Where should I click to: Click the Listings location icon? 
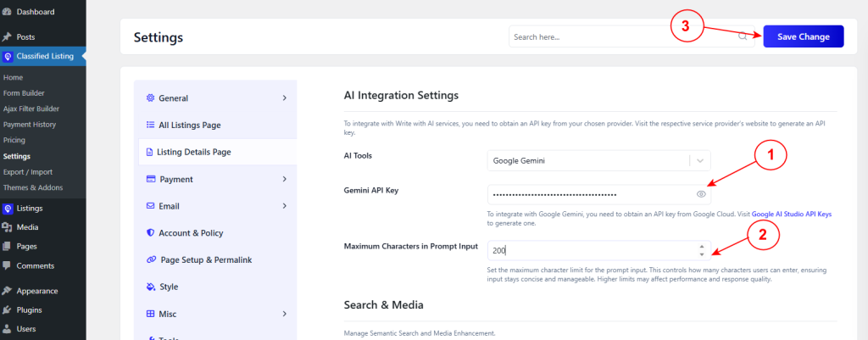pyautogui.click(x=7, y=209)
